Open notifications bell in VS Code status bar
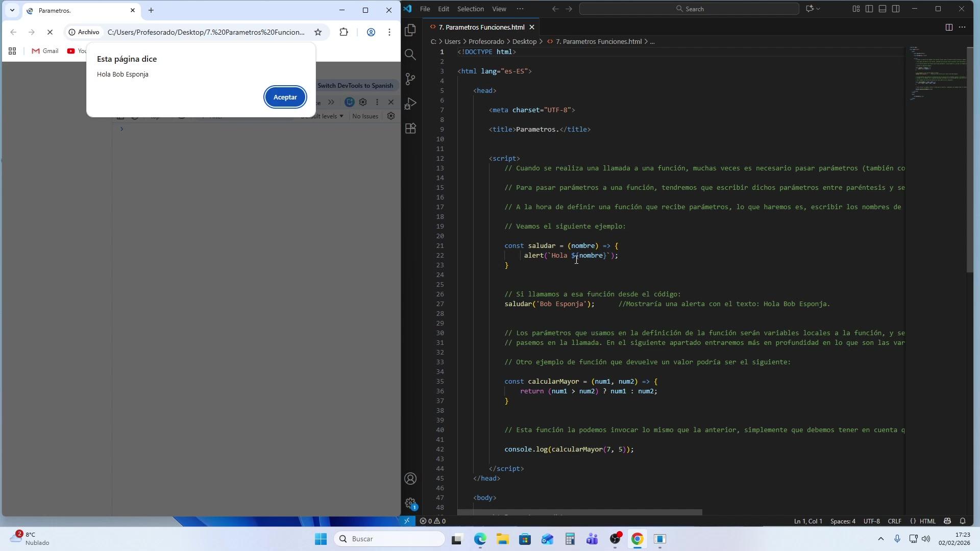 pos(963,521)
